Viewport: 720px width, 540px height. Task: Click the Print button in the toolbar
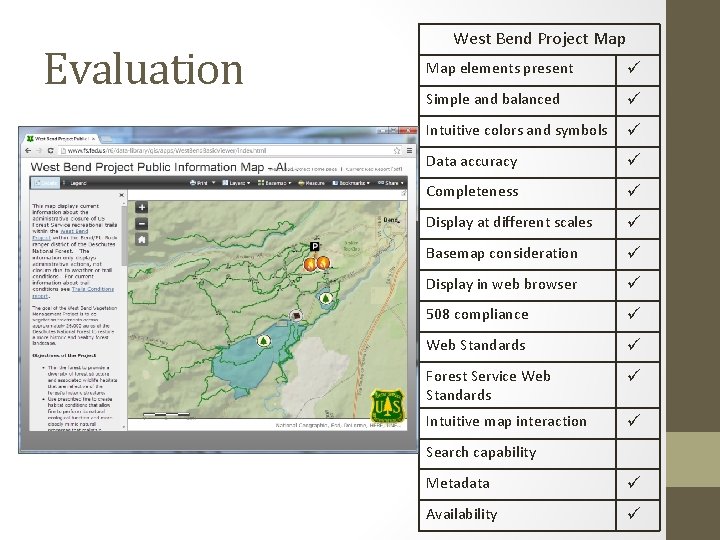click(198, 183)
